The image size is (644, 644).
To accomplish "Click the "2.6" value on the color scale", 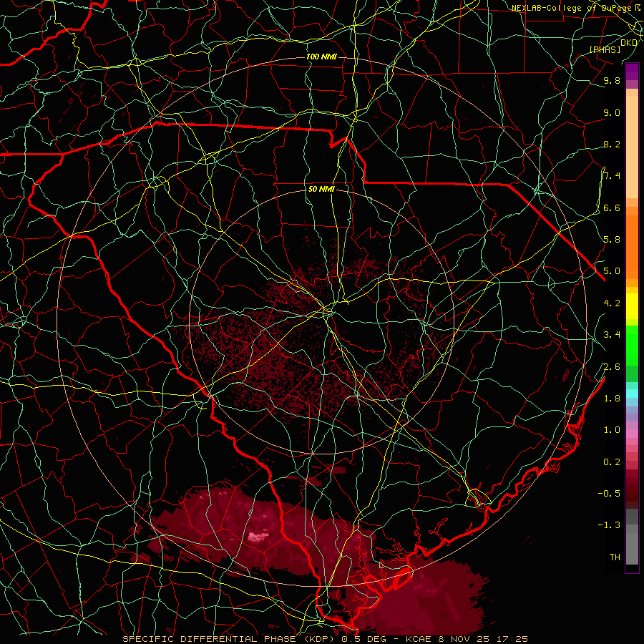I will 612,366.
